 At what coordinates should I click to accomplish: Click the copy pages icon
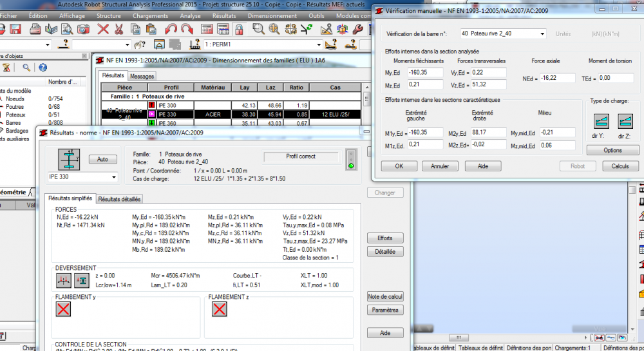[x=135, y=29]
